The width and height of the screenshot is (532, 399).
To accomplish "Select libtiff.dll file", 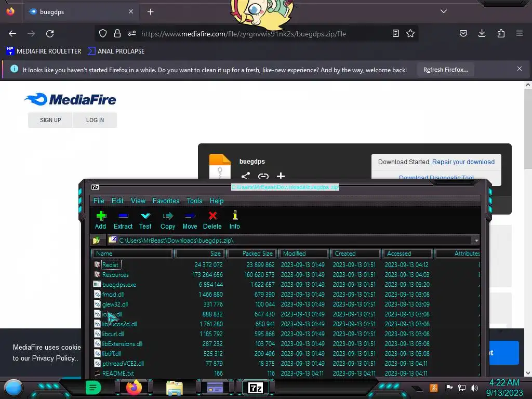I will 111,353.
